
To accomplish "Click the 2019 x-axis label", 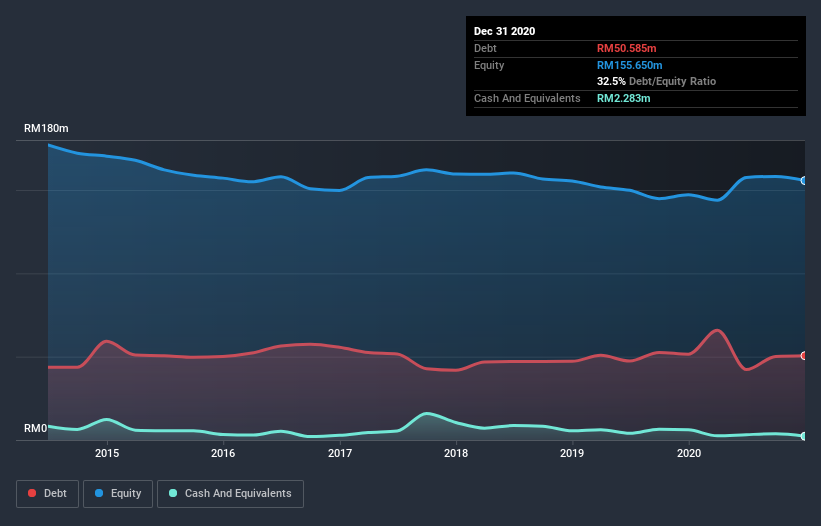I will pyautogui.click(x=572, y=453).
